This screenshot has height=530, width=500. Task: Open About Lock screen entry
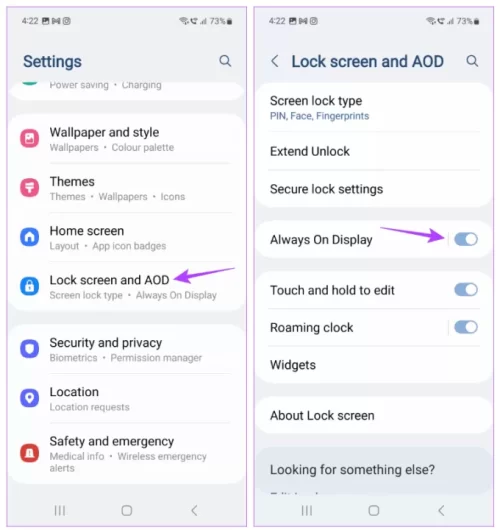point(374,415)
